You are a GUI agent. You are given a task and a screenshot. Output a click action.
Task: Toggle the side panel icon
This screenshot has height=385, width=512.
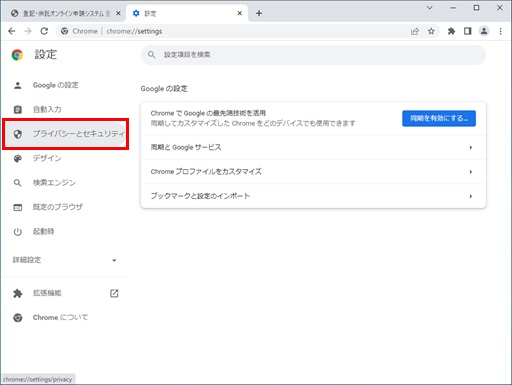click(468, 31)
